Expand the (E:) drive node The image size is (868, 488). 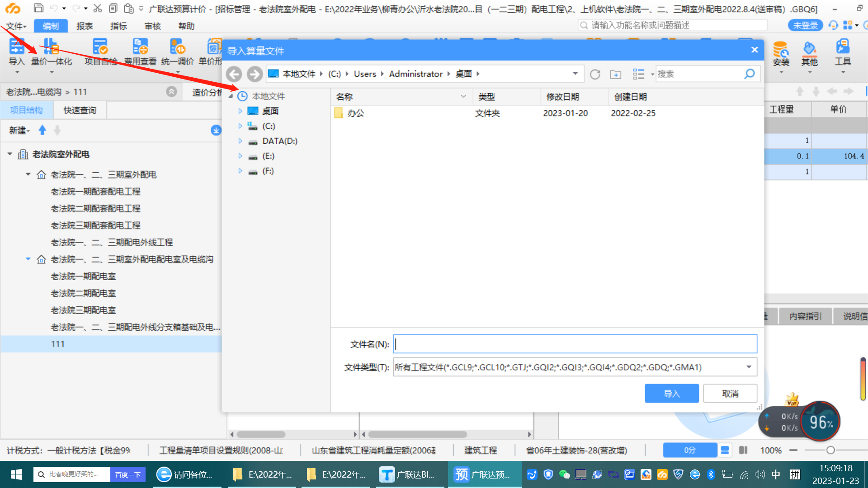pos(240,156)
